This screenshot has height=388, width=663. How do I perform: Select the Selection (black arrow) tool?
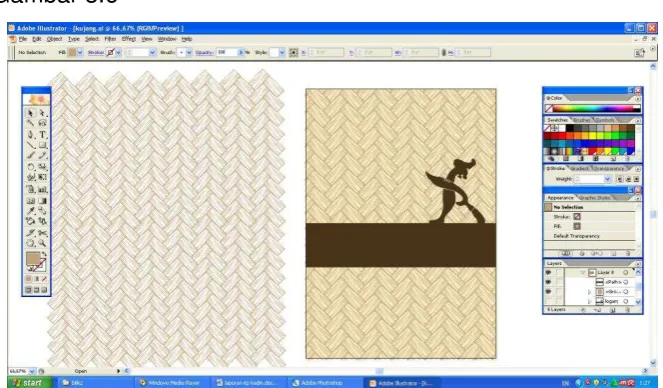point(30,113)
